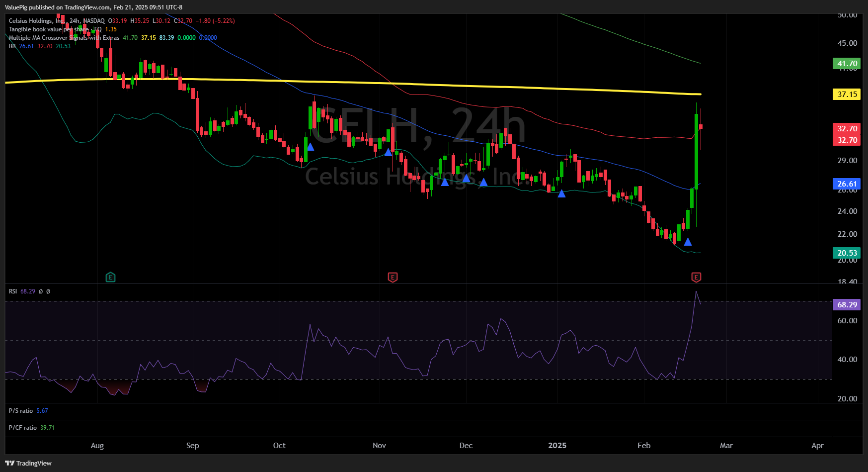Image resolution: width=868 pixels, height=472 pixels.
Task: Click the ValuePig published on TradingView.com header
Action: (x=93, y=7)
